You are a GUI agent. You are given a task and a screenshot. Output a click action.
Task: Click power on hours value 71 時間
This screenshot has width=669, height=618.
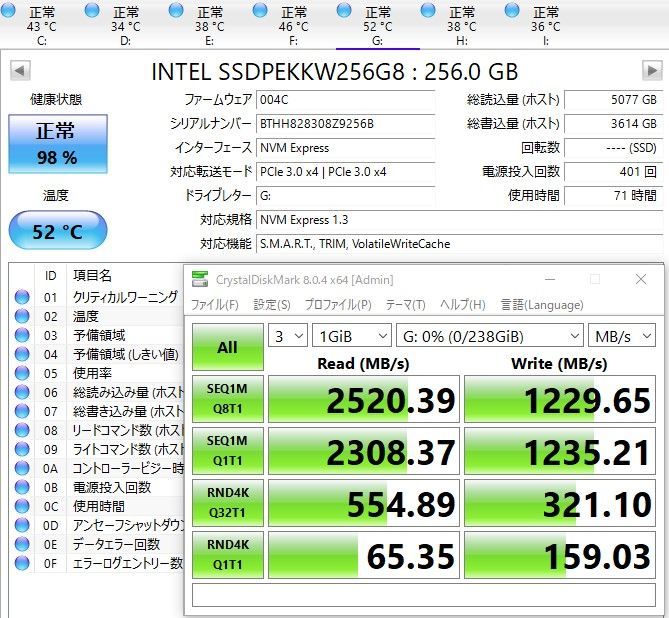click(x=614, y=195)
